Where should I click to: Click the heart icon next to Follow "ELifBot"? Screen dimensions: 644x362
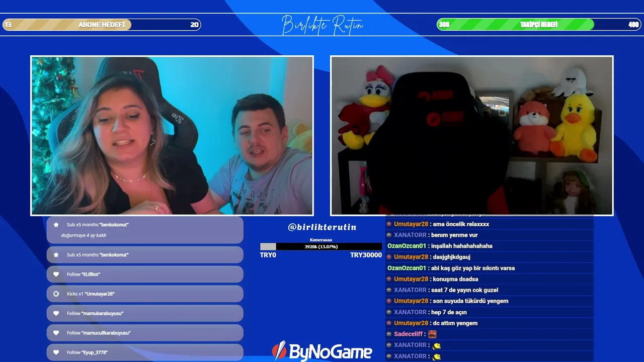click(56, 275)
